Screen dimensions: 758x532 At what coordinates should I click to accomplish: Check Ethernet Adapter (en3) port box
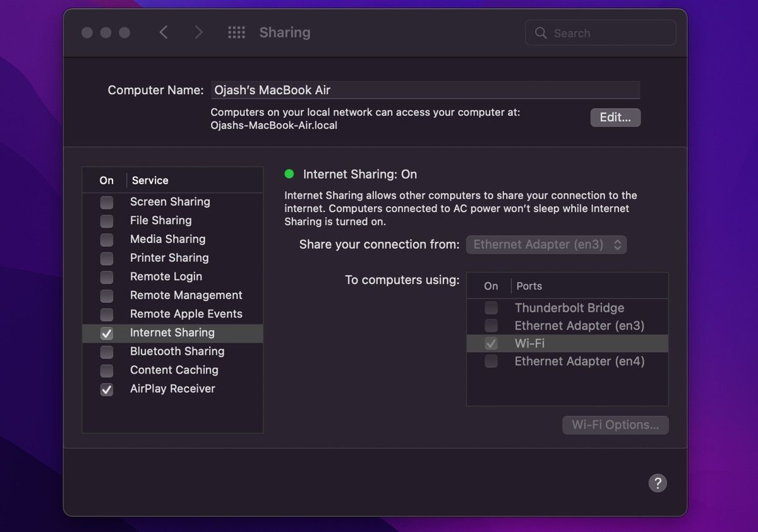491,326
